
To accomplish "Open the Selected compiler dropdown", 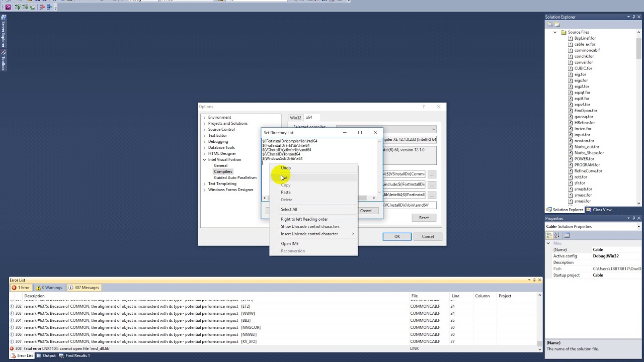I will [x=433, y=129].
